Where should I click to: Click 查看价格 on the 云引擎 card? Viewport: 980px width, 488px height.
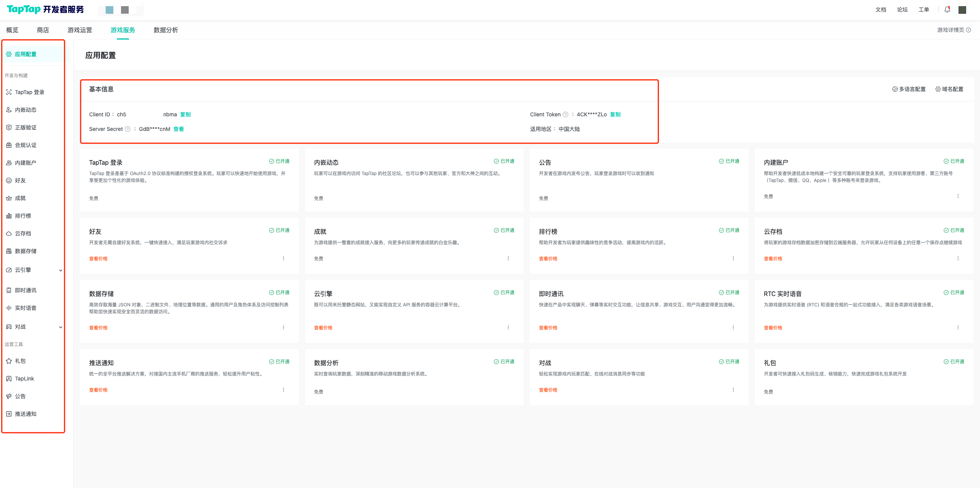point(323,328)
